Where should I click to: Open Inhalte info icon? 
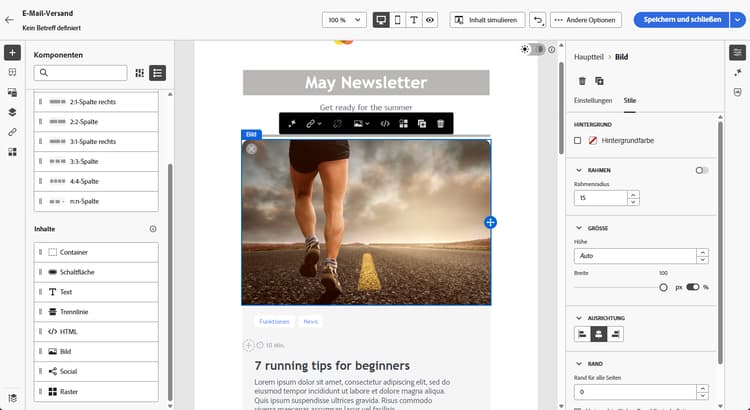click(153, 229)
